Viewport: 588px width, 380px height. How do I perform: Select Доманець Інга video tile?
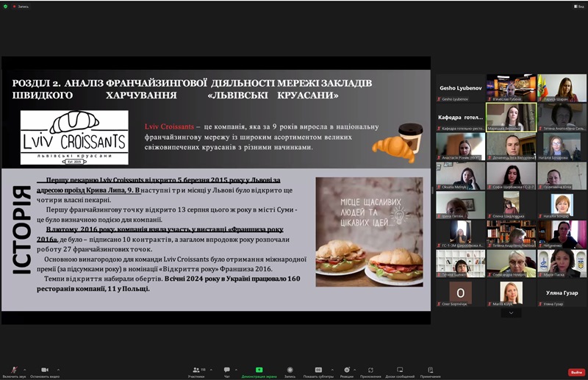click(512, 147)
